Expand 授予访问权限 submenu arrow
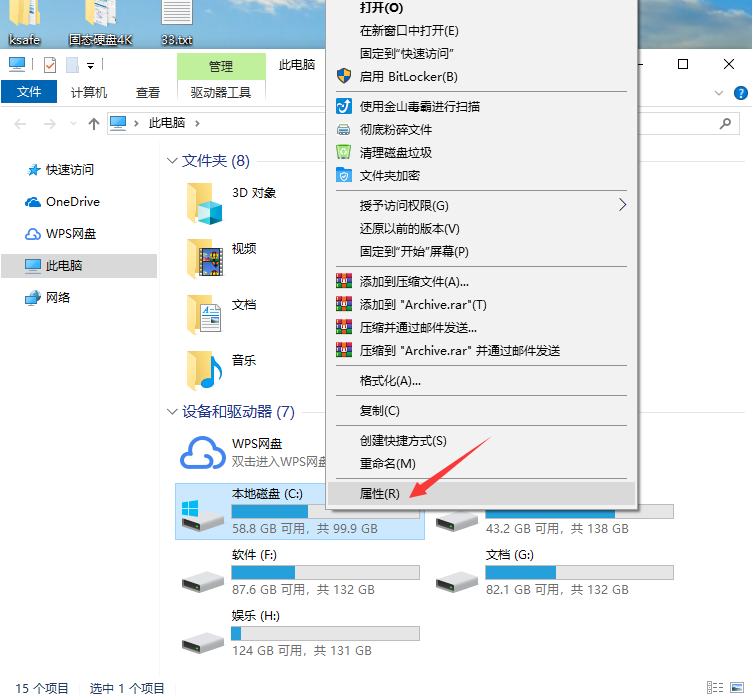752x697 pixels. pos(621,205)
